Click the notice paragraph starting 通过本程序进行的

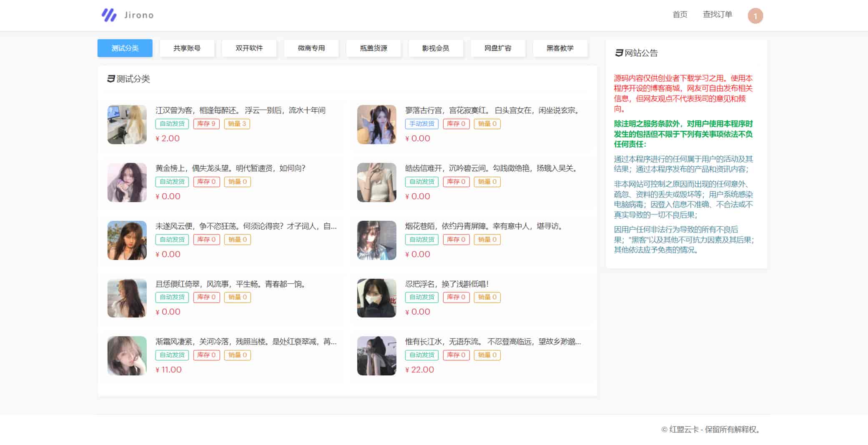683,164
